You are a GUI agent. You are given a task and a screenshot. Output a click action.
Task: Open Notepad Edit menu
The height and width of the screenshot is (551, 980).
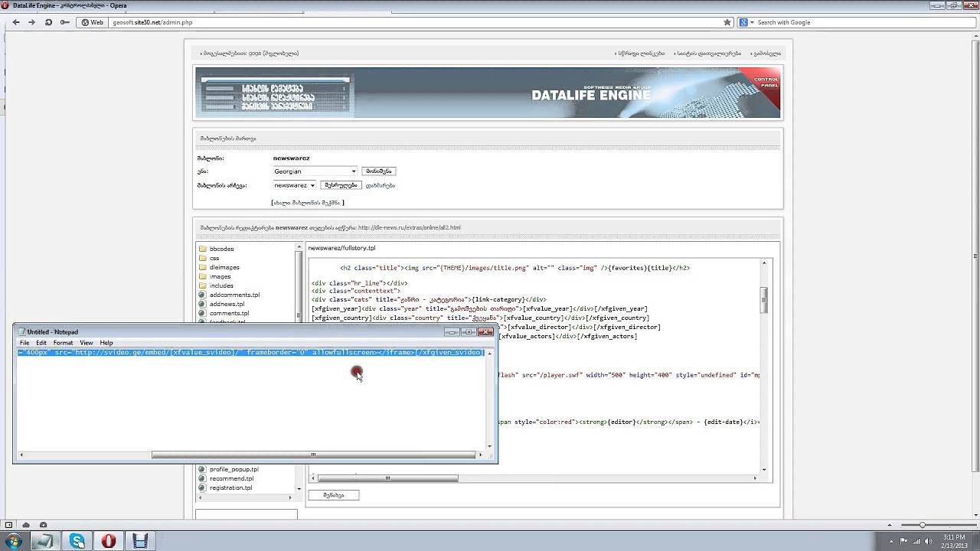[41, 343]
